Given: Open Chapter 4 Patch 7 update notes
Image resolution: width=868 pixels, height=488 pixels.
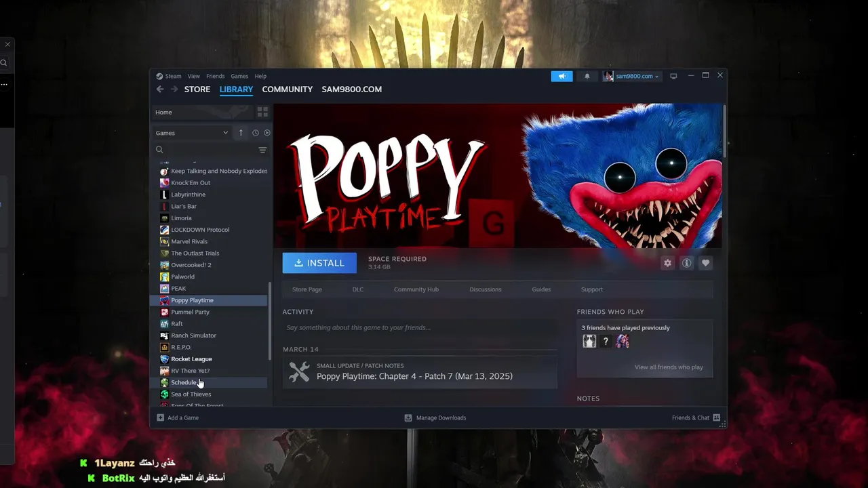Looking at the screenshot, I should (420, 372).
